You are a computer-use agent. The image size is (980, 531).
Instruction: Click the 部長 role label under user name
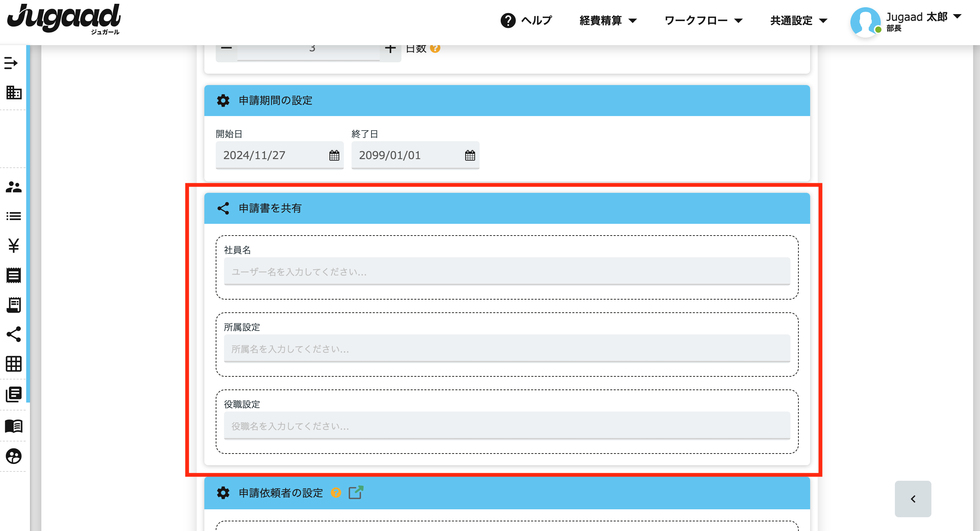pyautogui.click(x=894, y=29)
